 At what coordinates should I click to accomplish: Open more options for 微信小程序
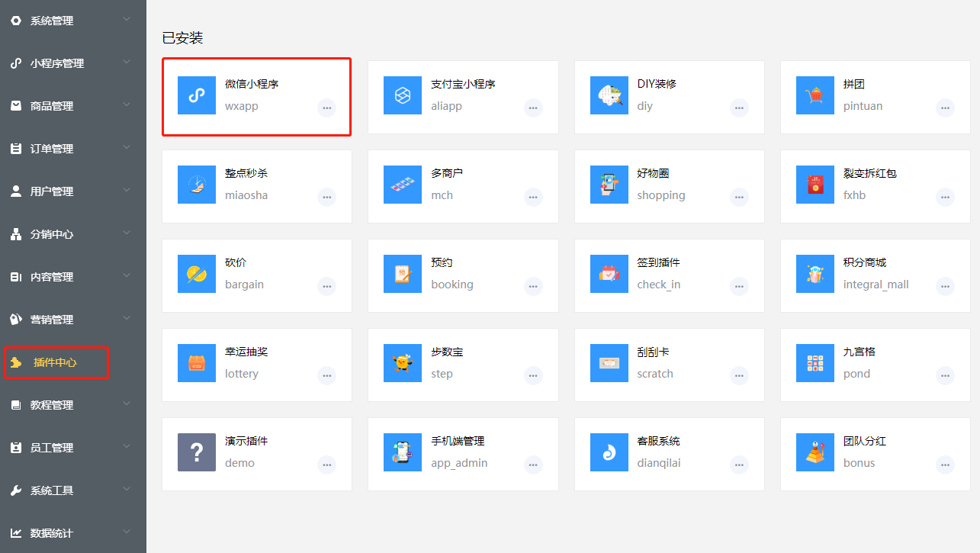[x=327, y=108]
